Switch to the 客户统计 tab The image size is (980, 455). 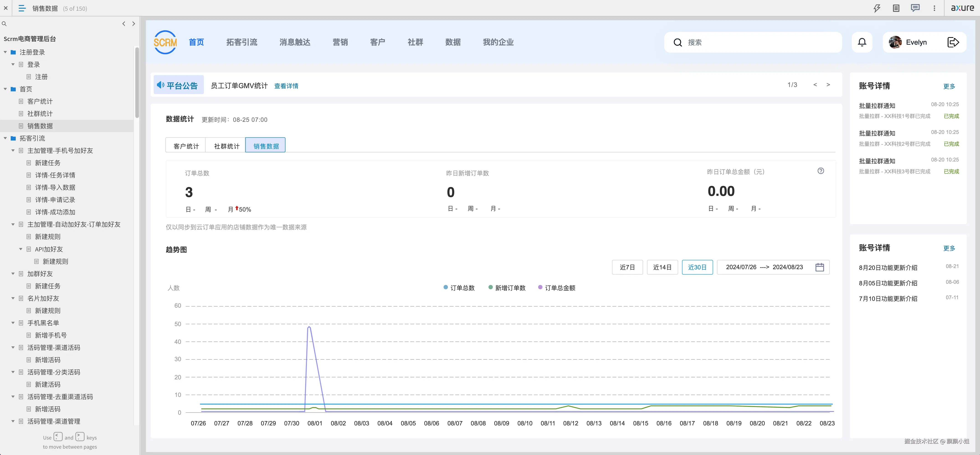(185, 145)
